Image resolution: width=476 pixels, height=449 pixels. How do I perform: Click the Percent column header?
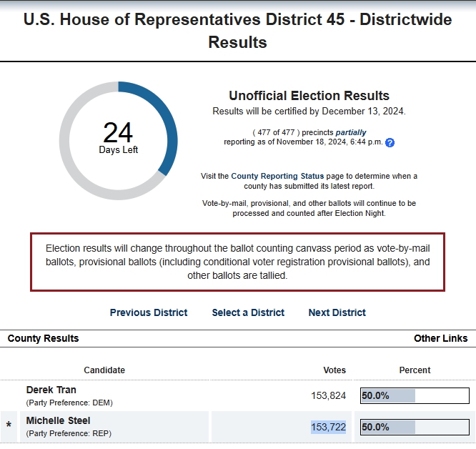coord(415,370)
